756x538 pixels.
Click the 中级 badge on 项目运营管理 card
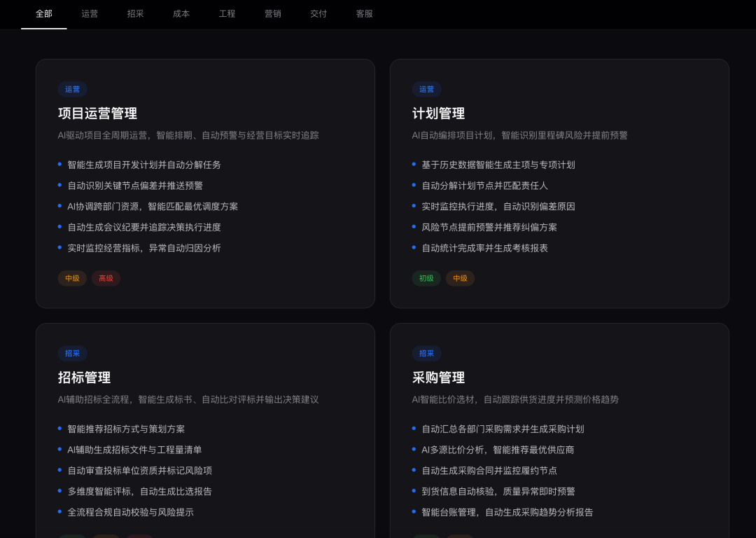(x=72, y=278)
